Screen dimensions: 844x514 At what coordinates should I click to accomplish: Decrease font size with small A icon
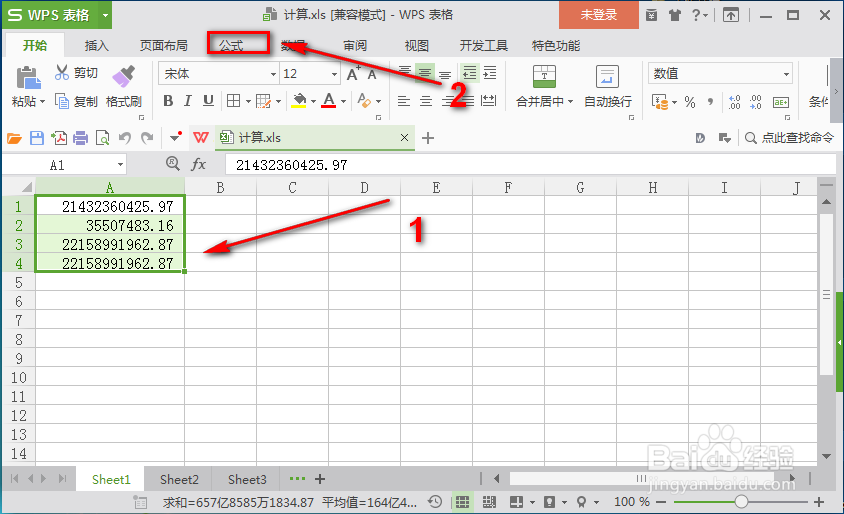click(x=372, y=74)
